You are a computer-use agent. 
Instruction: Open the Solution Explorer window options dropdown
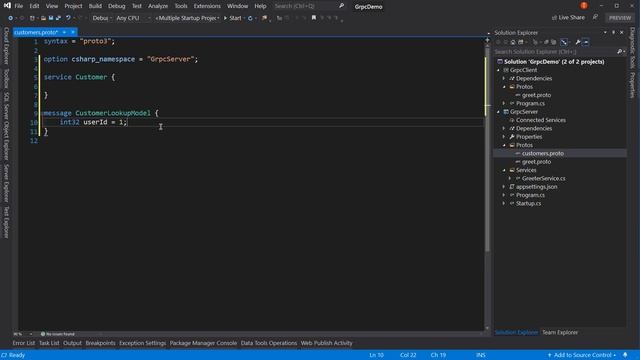click(x=605, y=32)
